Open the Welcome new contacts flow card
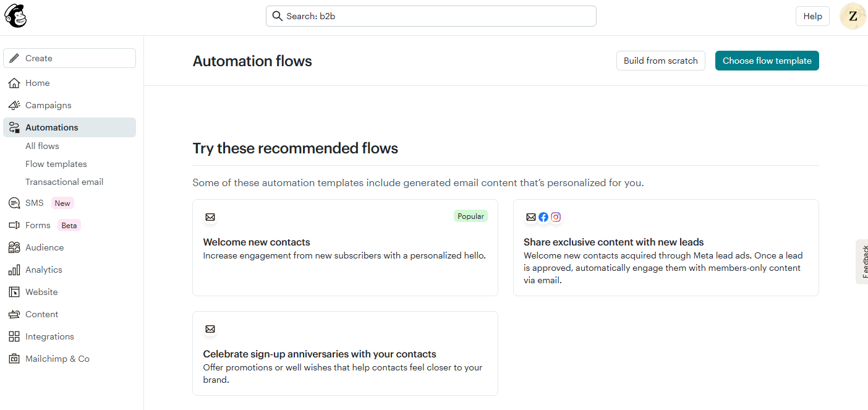Viewport: 868px width, 410px height. coord(345,247)
